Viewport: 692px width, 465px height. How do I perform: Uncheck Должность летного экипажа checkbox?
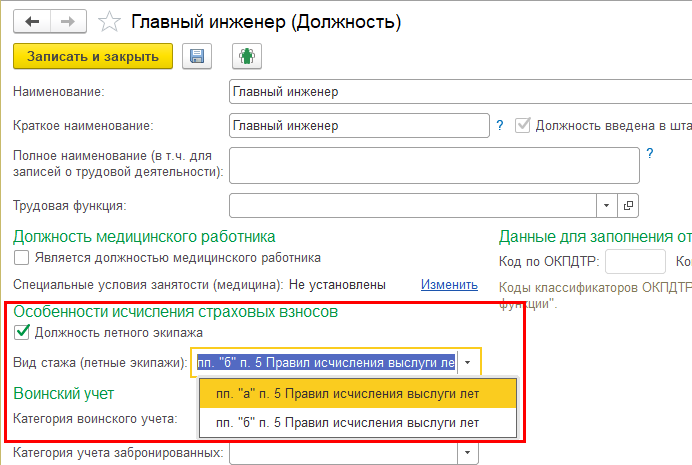22,332
